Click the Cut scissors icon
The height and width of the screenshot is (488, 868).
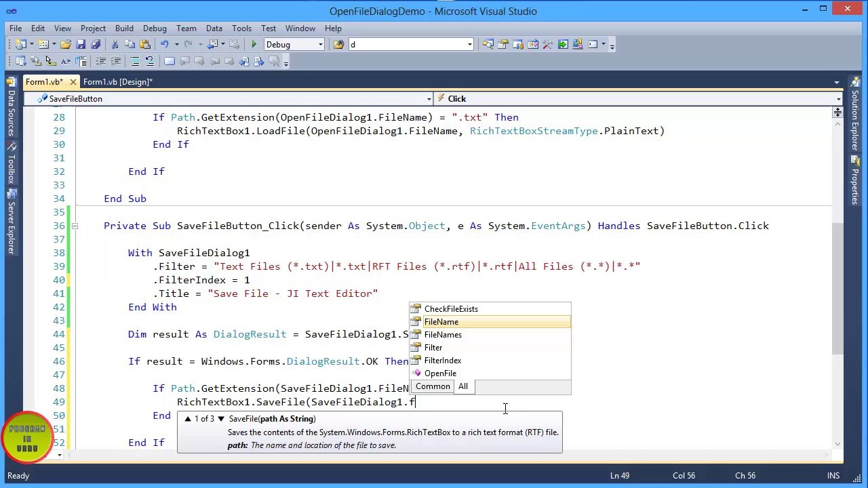(115, 45)
